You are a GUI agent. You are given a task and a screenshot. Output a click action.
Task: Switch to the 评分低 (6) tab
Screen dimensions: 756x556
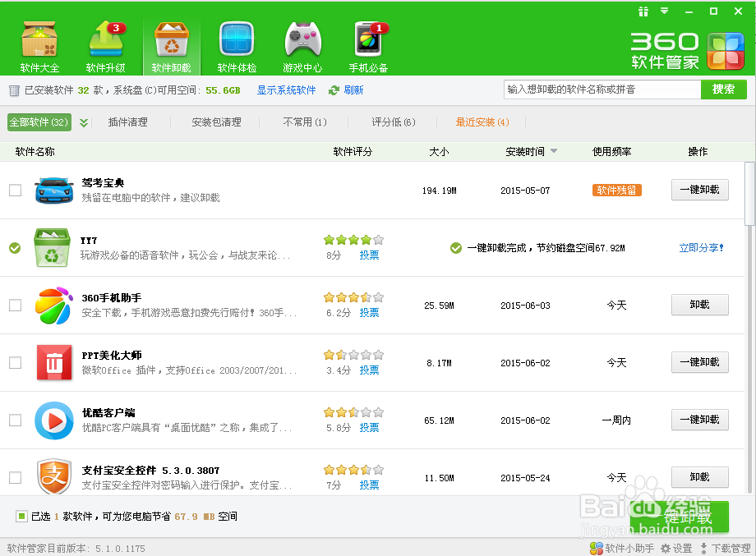(x=394, y=122)
